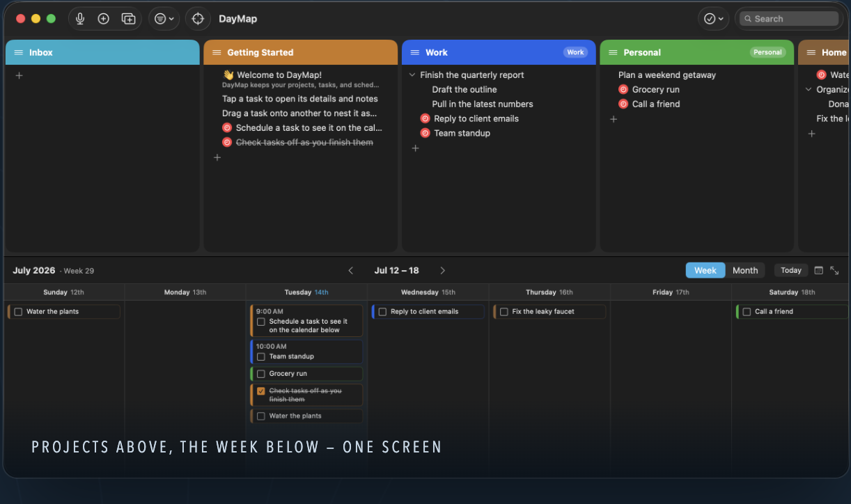The width and height of the screenshot is (851, 504).
Task: Click the schedule icon on the first Home task
Action: 822,74
